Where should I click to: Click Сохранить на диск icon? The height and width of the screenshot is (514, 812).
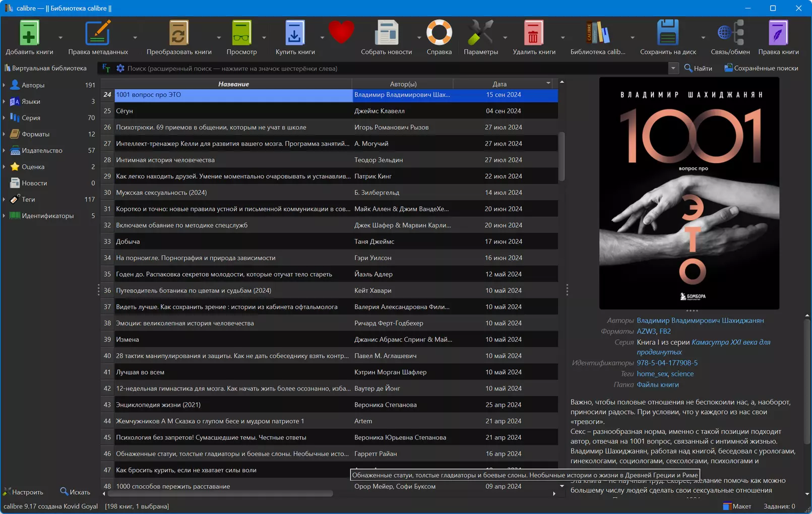(668, 33)
